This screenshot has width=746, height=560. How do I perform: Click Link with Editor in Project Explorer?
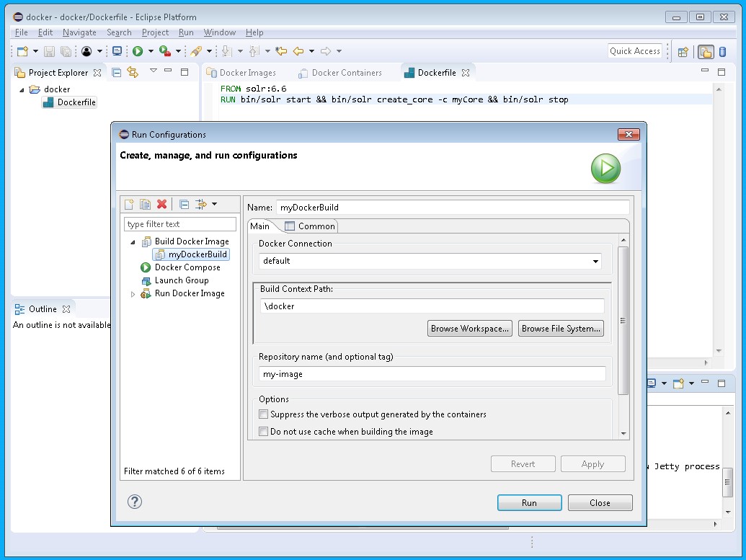point(132,72)
